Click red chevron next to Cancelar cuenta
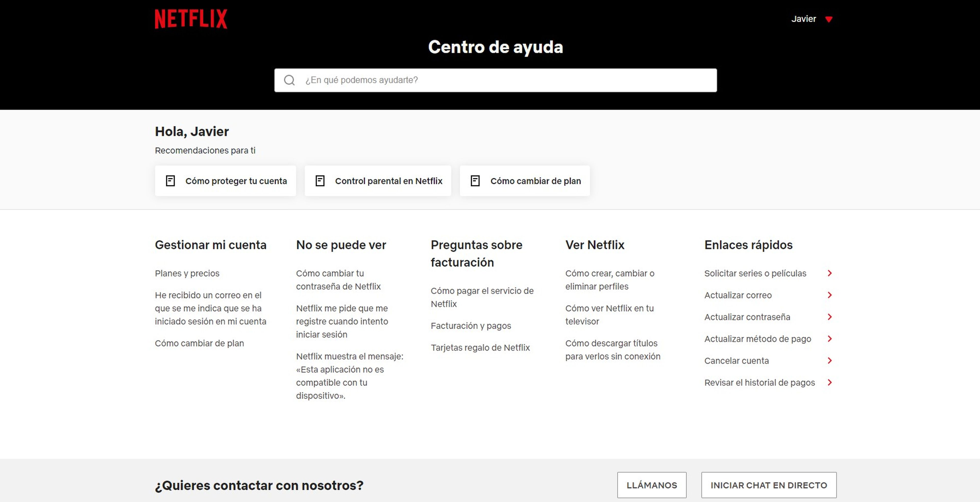Image resolution: width=980 pixels, height=502 pixels. coord(830,361)
